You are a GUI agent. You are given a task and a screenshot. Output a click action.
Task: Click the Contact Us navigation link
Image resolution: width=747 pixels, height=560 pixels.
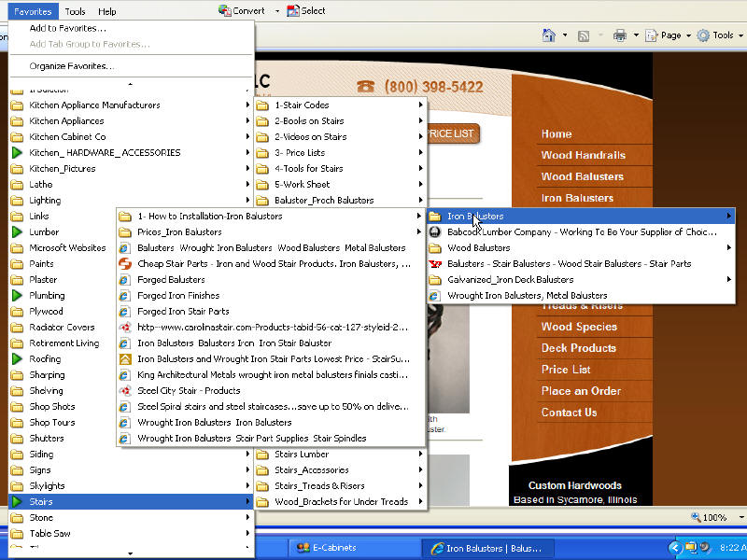[569, 413]
